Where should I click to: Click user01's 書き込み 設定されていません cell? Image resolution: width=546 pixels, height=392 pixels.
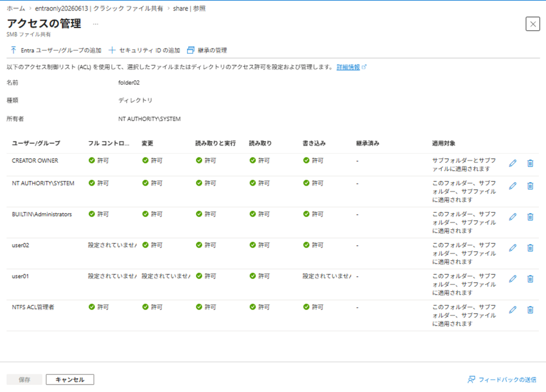coord(327,276)
